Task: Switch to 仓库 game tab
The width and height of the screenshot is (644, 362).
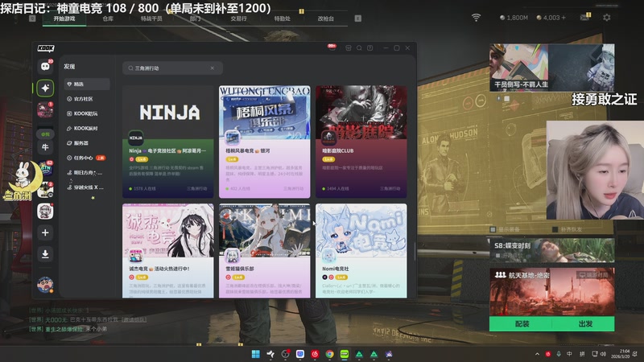Action: pyautogui.click(x=108, y=19)
